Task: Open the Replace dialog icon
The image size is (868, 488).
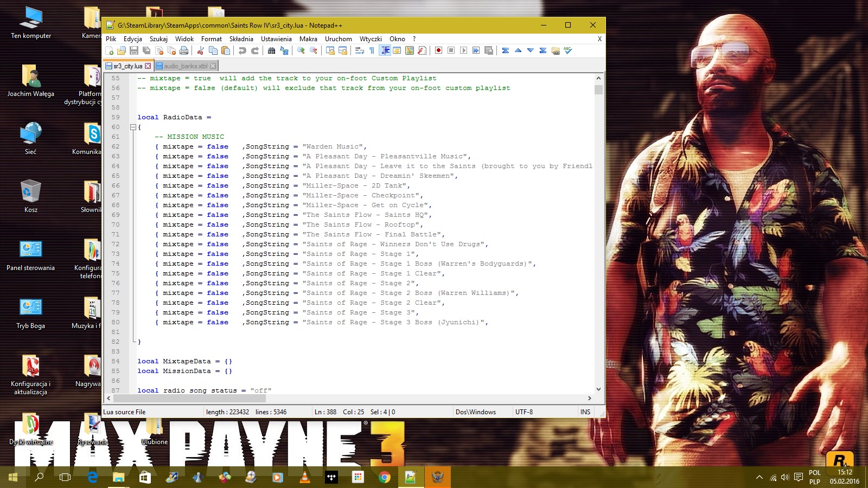Action: 284,50
